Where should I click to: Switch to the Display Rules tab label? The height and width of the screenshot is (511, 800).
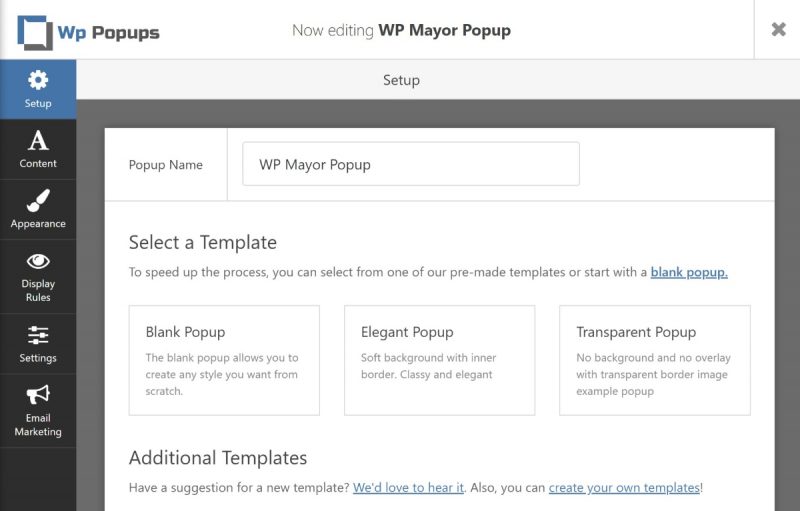pyautogui.click(x=38, y=290)
